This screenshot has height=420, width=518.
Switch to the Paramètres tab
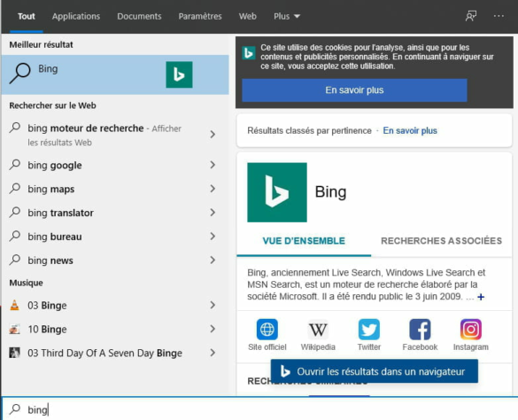(200, 16)
